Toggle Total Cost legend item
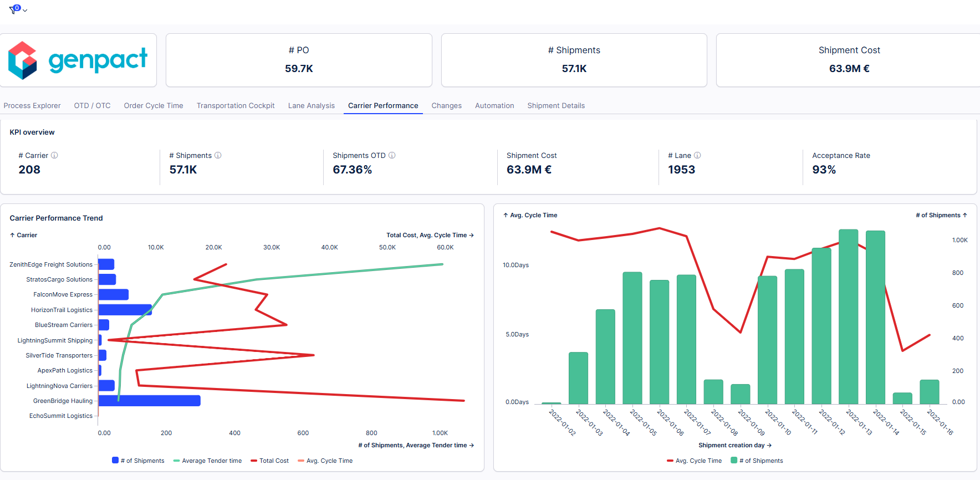 tap(269, 461)
